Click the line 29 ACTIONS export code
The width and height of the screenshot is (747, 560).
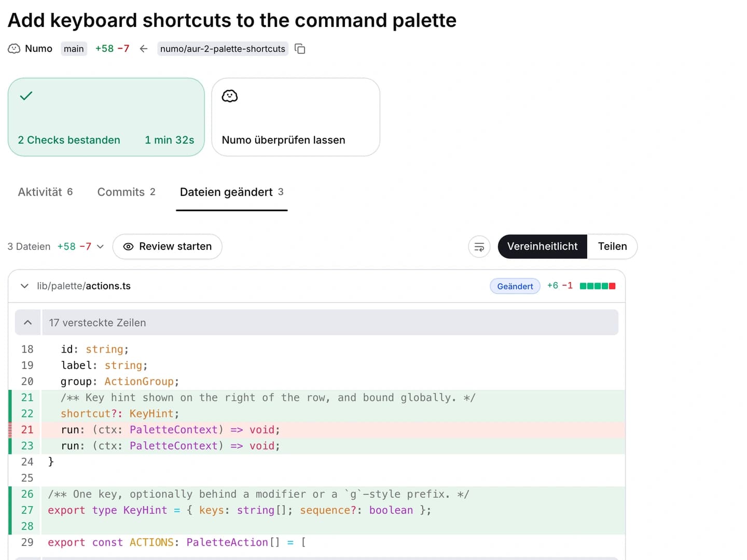point(177,542)
